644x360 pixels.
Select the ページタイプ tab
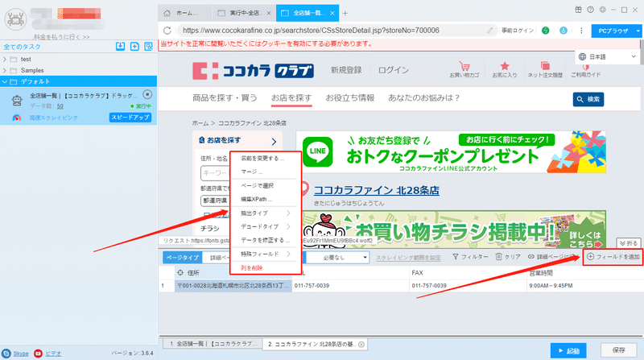coord(183,258)
